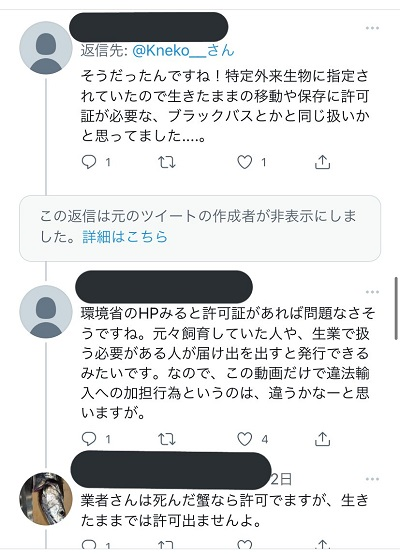Open more options for the 環境省 tweet

372,292
